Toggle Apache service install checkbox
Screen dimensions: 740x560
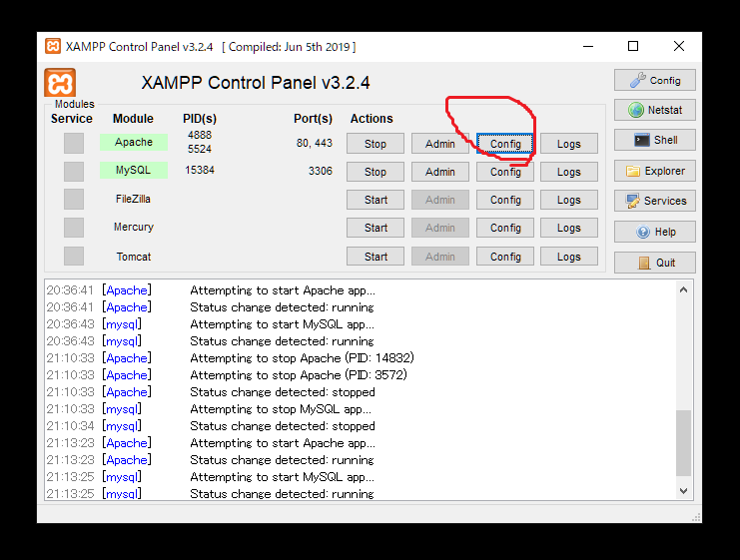point(74,143)
